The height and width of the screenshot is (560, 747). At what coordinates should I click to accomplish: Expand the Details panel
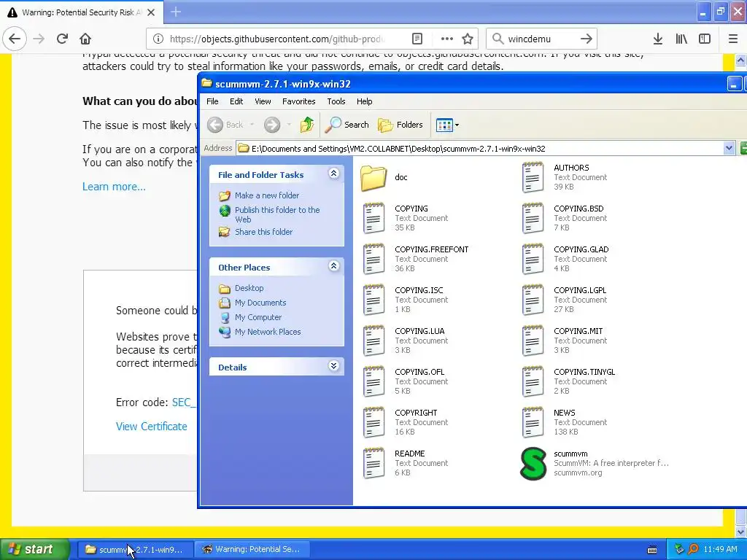coord(334,366)
